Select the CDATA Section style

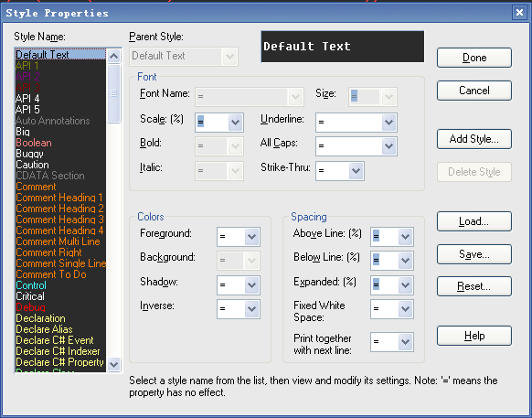click(x=60, y=176)
